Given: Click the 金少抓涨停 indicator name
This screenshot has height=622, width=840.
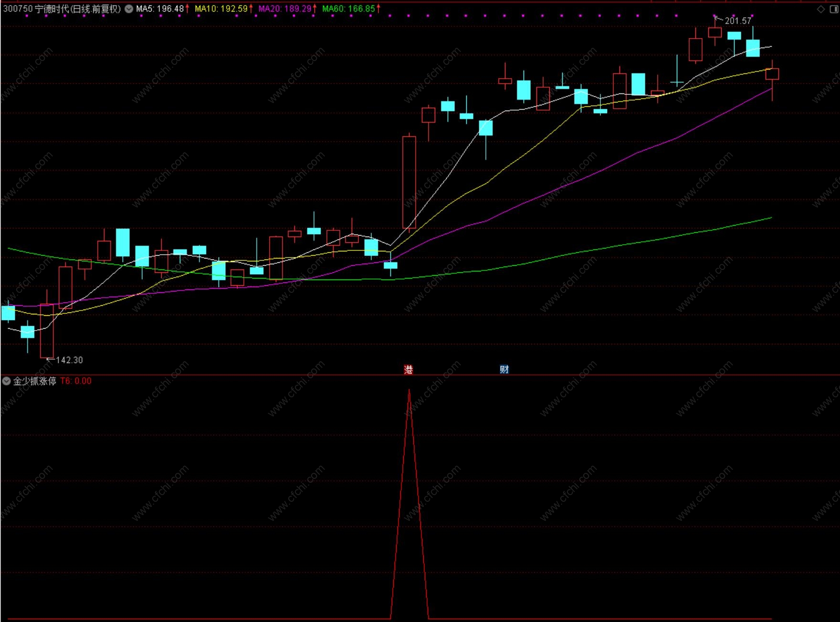Looking at the screenshot, I should [x=35, y=381].
